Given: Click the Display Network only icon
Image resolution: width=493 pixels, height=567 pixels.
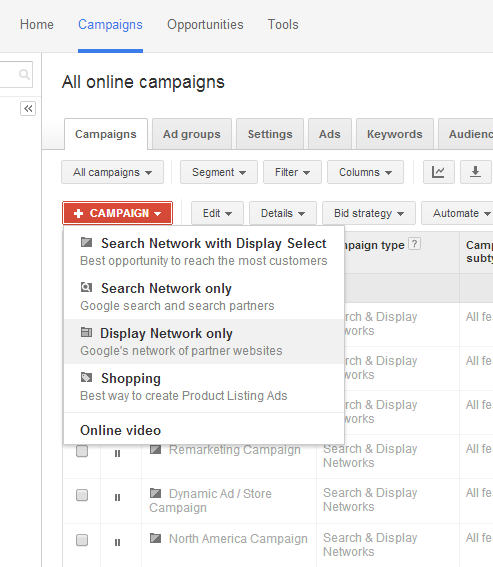Looking at the screenshot, I should pyautogui.click(x=86, y=332).
